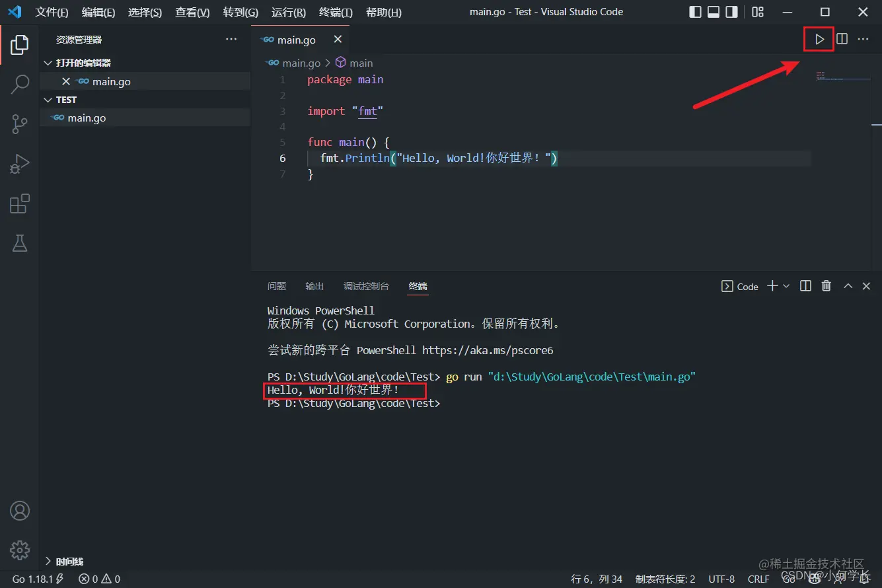Switch to the Output panel tab
This screenshot has height=588, width=882.
314,286
